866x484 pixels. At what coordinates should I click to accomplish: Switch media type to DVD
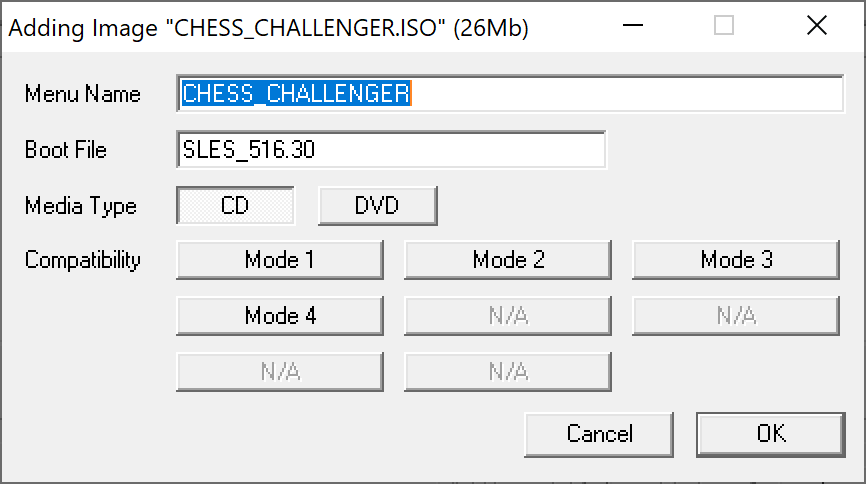point(377,206)
